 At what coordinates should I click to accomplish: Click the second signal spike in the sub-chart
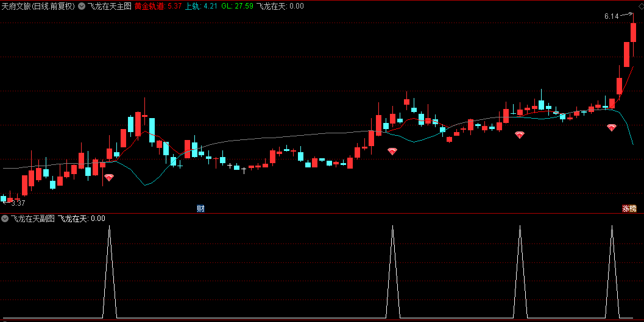tap(392, 271)
